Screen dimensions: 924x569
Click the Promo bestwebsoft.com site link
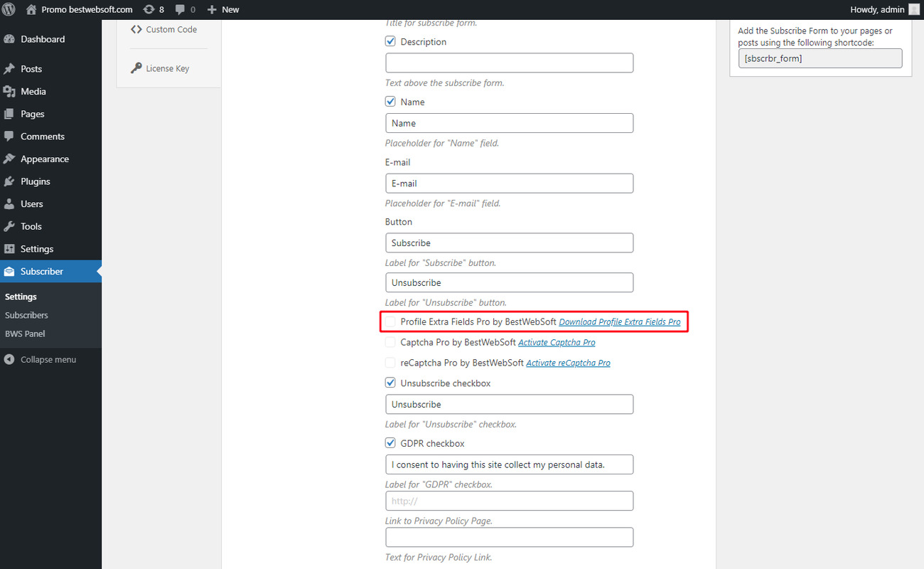click(x=79, y=9)
